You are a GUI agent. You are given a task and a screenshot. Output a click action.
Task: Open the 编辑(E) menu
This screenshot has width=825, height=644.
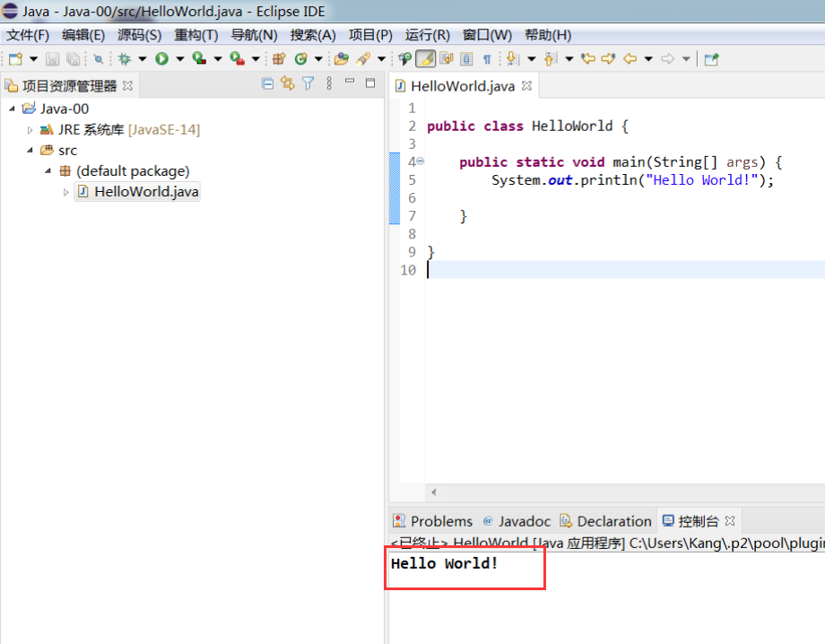83,35
